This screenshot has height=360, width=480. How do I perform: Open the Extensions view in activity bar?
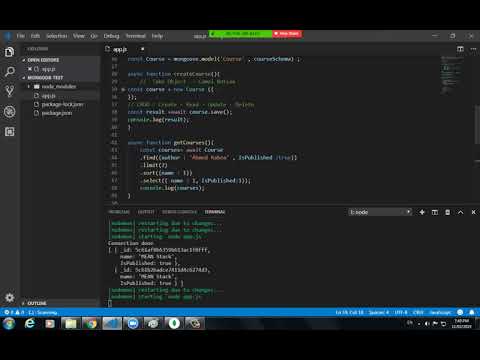pos(9,132)
